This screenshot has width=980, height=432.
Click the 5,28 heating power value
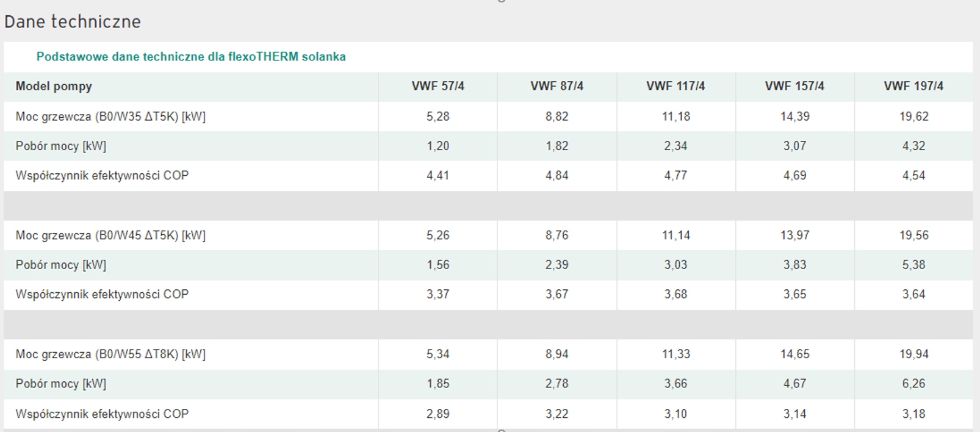(x=438, y=117)
